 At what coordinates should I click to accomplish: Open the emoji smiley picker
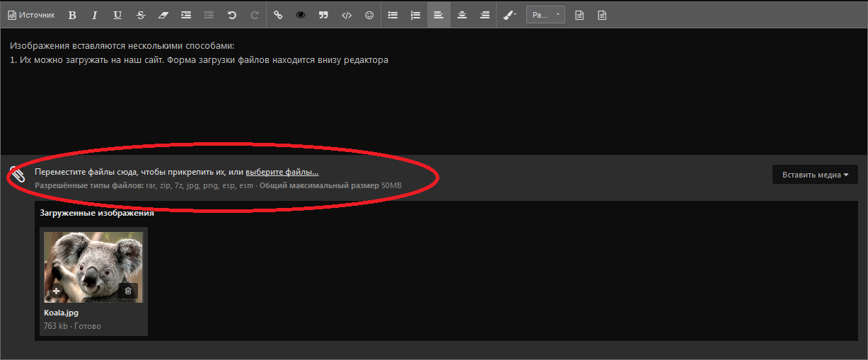369,15
